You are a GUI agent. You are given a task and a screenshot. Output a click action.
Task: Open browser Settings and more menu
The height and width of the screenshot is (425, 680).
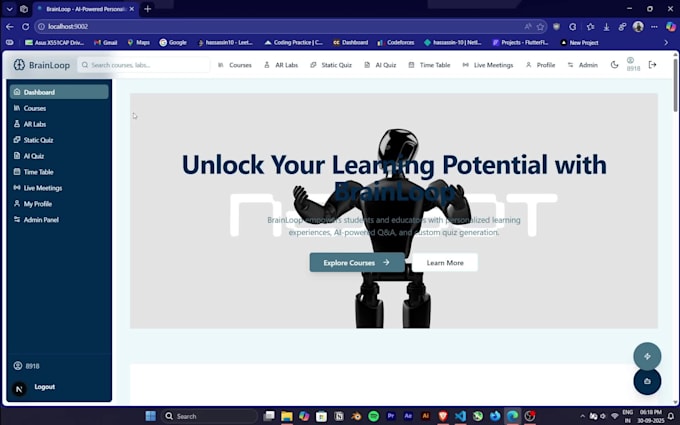(x=654, y=27)
